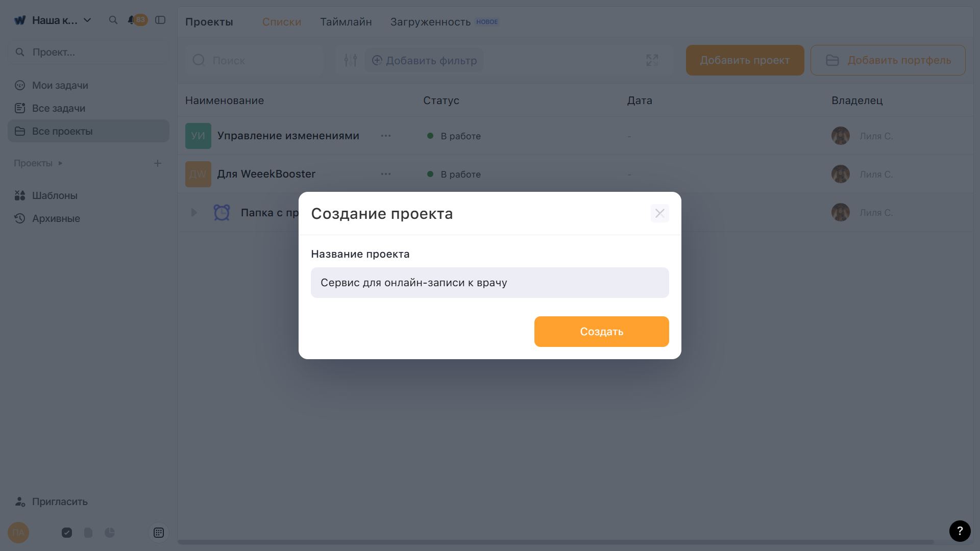Click the Название проекта input field
Image resolution: width=980 pixels, height=551 pixels.
tap(489, 283)
